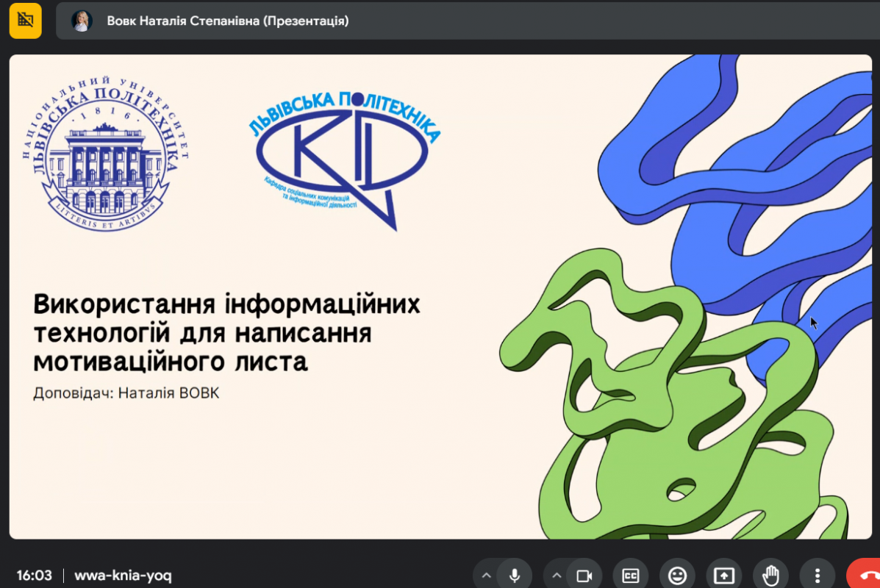Open more options with the three-dot icon
This screenshot has width=880, height=588.
(x=817, y=575)
